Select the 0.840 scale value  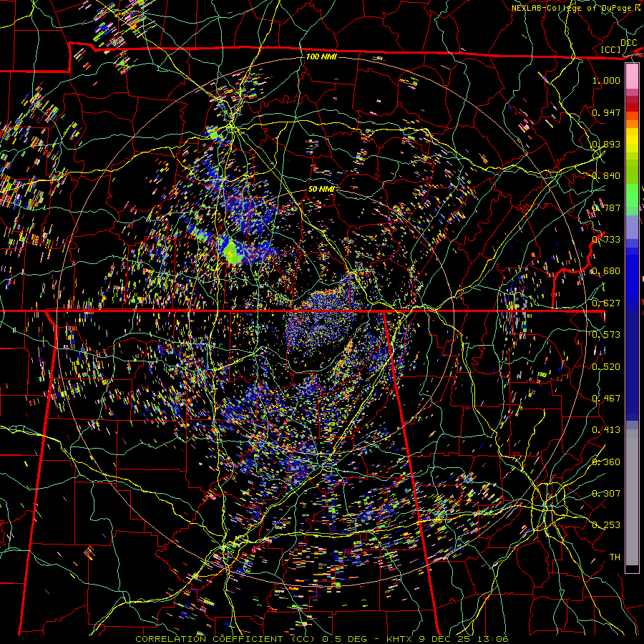(606, 176)
